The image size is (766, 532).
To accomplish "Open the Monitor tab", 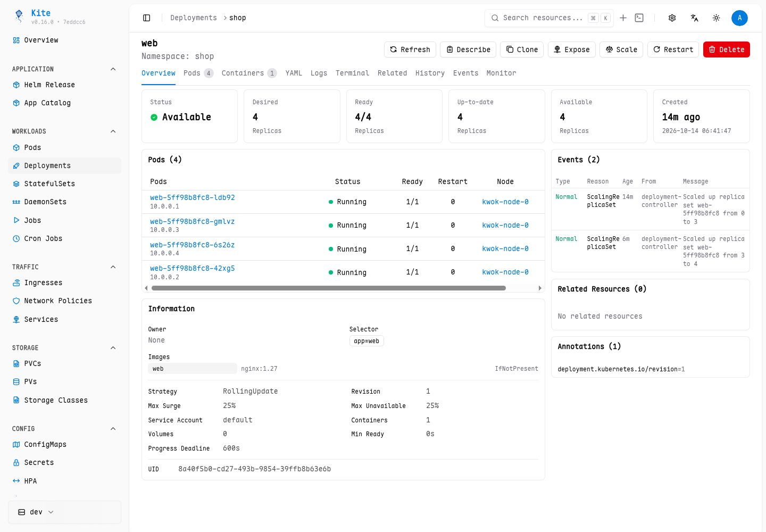I will point(501,73).
